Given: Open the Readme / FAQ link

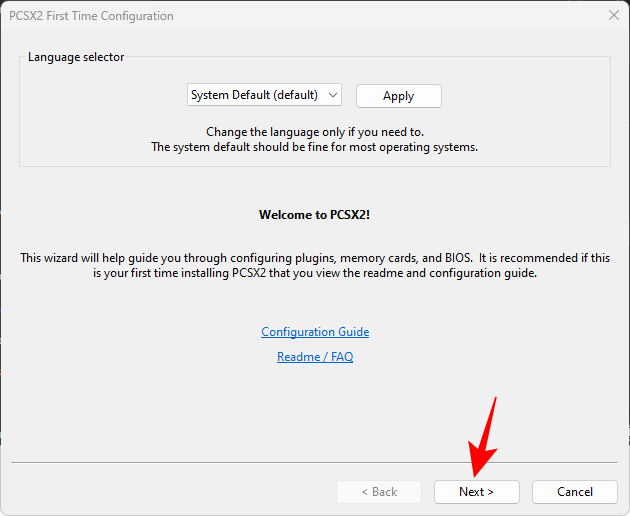Looking at the screenshot, I should click(x=315, y=357).
